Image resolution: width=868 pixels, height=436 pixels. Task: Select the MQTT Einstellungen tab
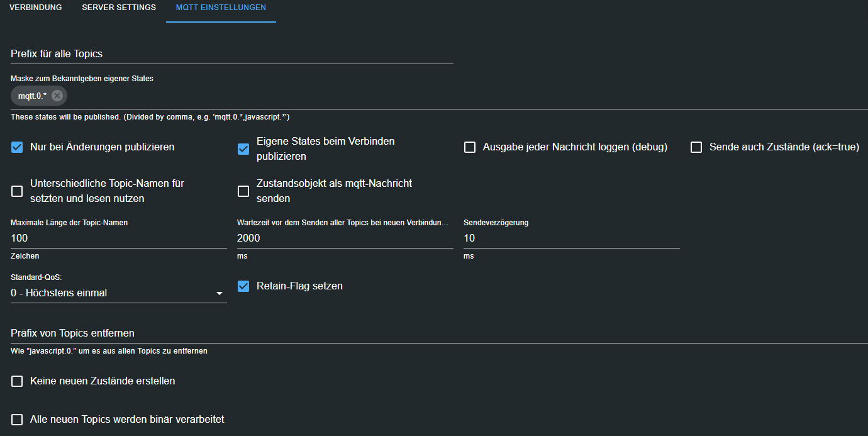point(221,8)
